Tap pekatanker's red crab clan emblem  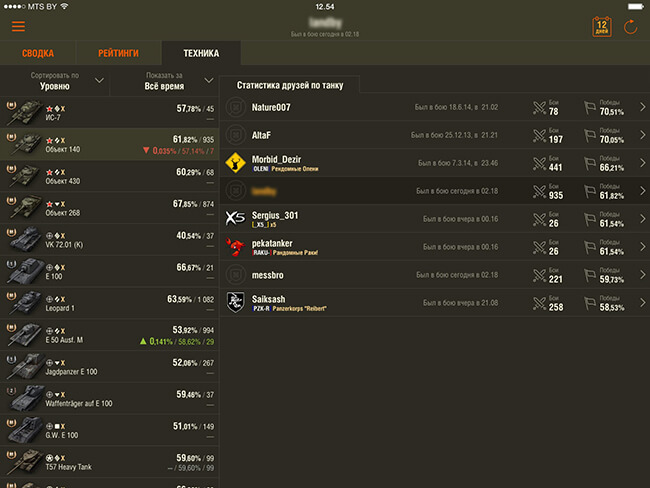pyautogui.click(x=235, y=247)
